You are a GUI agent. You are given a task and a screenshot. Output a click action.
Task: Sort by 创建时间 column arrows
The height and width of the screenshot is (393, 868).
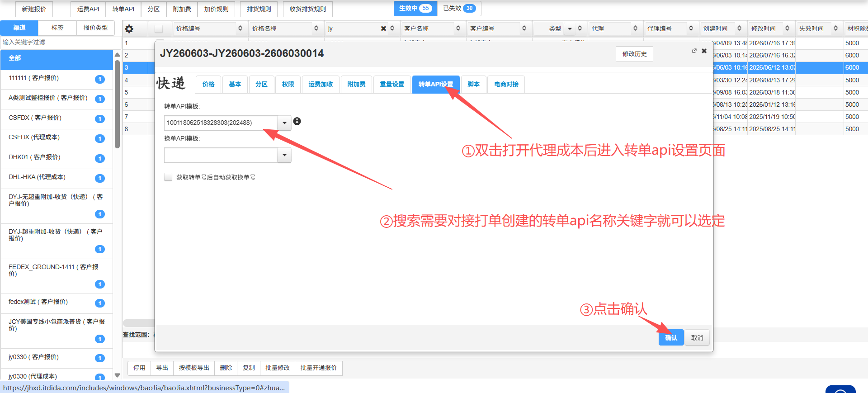(x=739, y=28)
